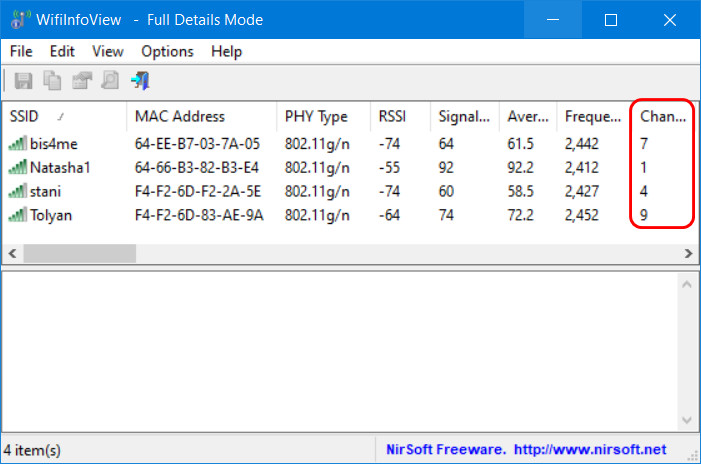Sort by the Aver... column header
The height and width of the screenshot is (464, 701).
tap(528, 116)
